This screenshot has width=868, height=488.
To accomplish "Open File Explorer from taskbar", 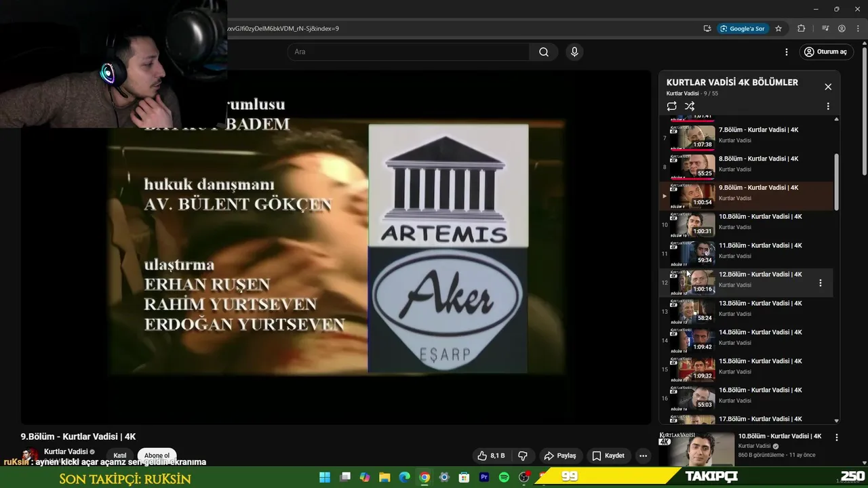I will (384, 477).
